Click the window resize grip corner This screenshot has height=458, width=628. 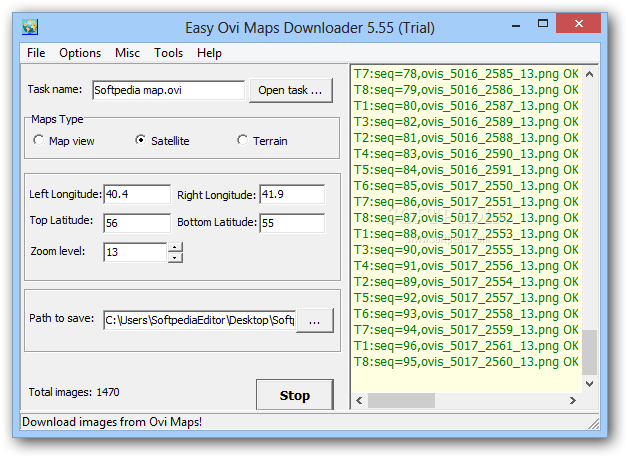pos(594,424)
